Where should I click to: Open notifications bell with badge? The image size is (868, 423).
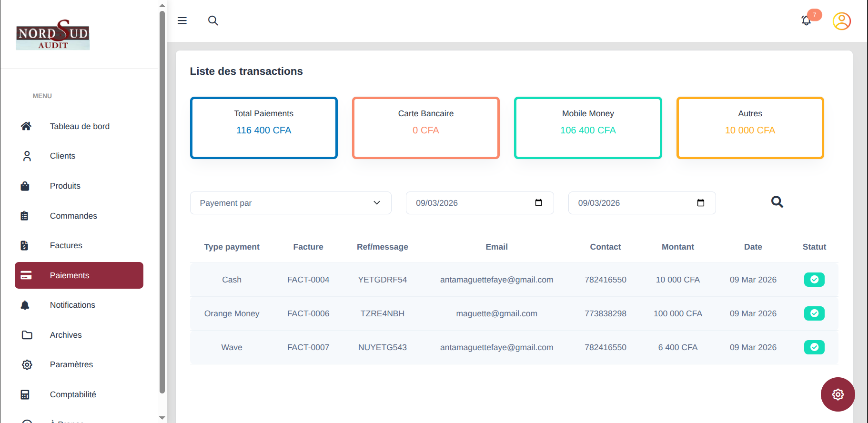806,20
